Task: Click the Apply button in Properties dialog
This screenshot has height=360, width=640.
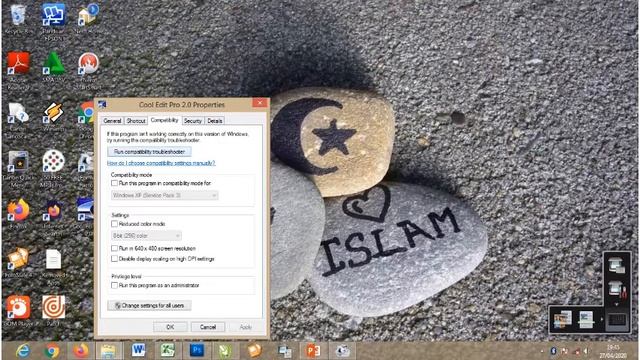Action: (x=245, y=327)
